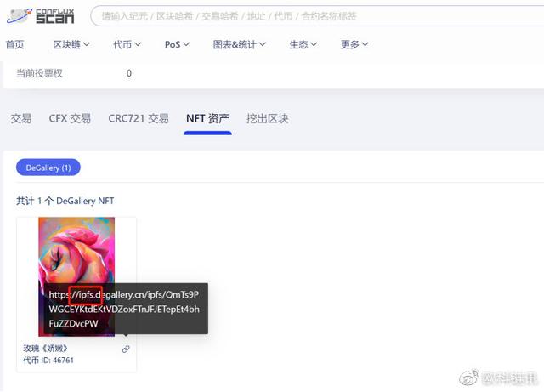
Task: Expand the PoS dropdown menu
Action: 177,44
